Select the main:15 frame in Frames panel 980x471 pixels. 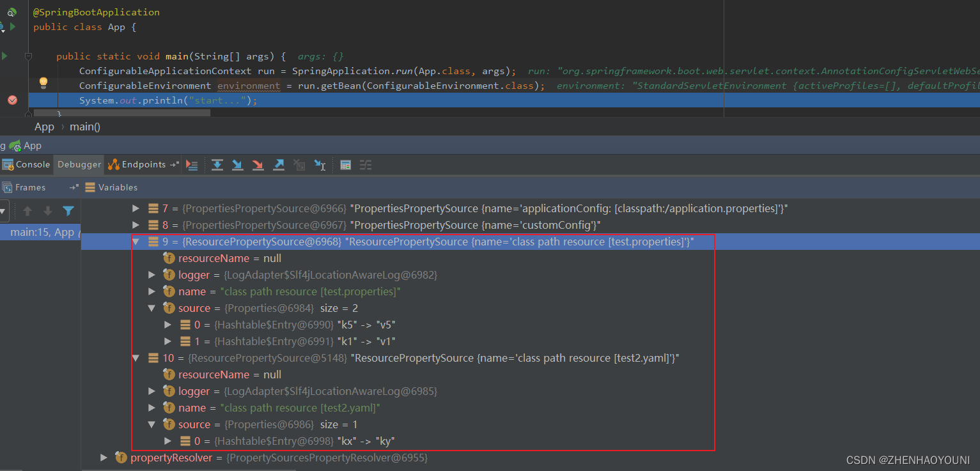[x=40, y=232]
